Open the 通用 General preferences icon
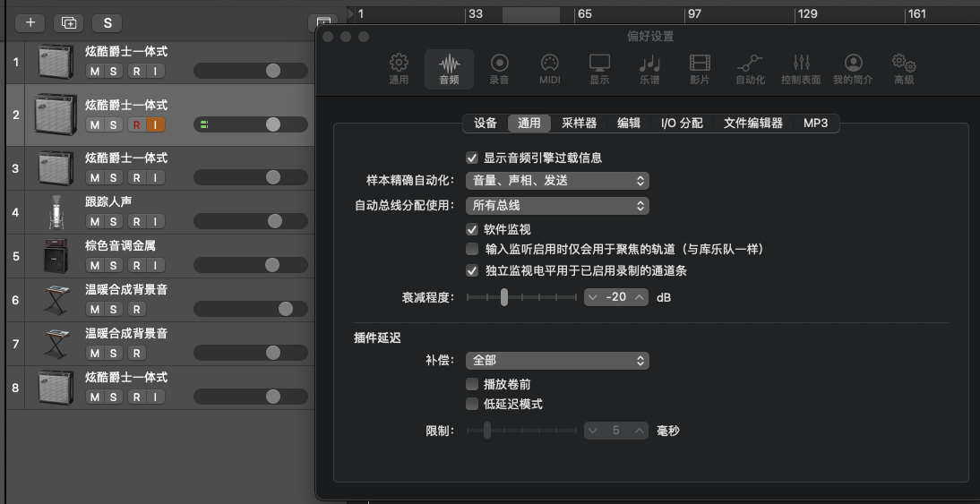The width and height of the screenshot is (980, 504). tap(399, 69)
